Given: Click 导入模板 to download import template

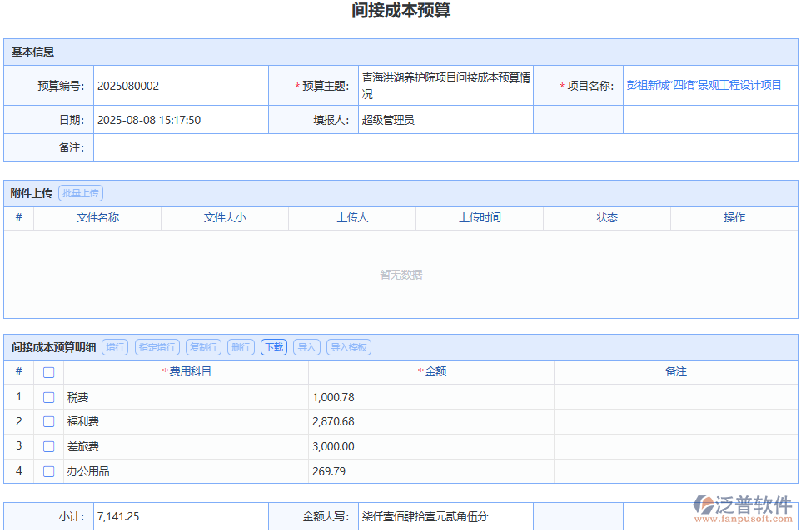Looking at the screenshot, I should pos(349,347).
